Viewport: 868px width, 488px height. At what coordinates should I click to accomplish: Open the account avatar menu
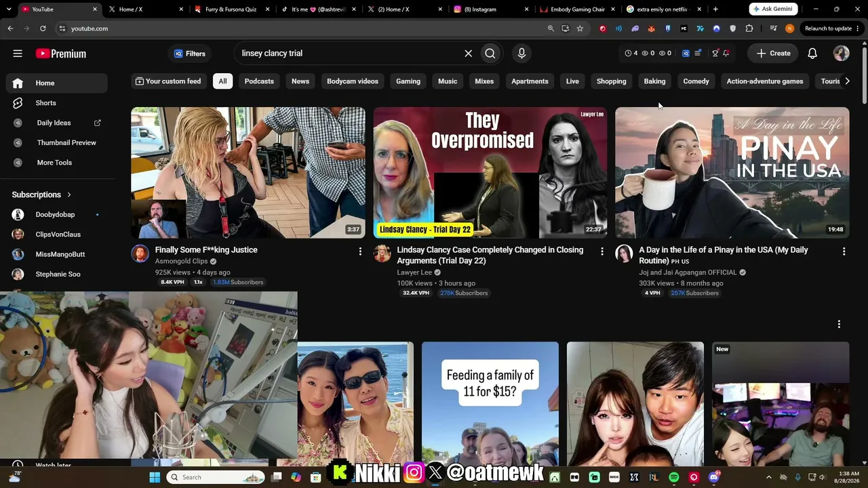point(842,54)
